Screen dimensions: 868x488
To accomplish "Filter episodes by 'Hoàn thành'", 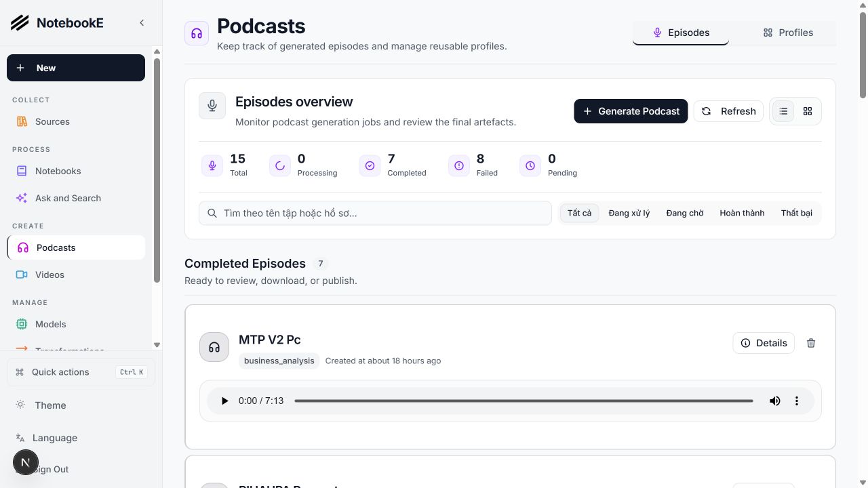I will pos(742,213).
